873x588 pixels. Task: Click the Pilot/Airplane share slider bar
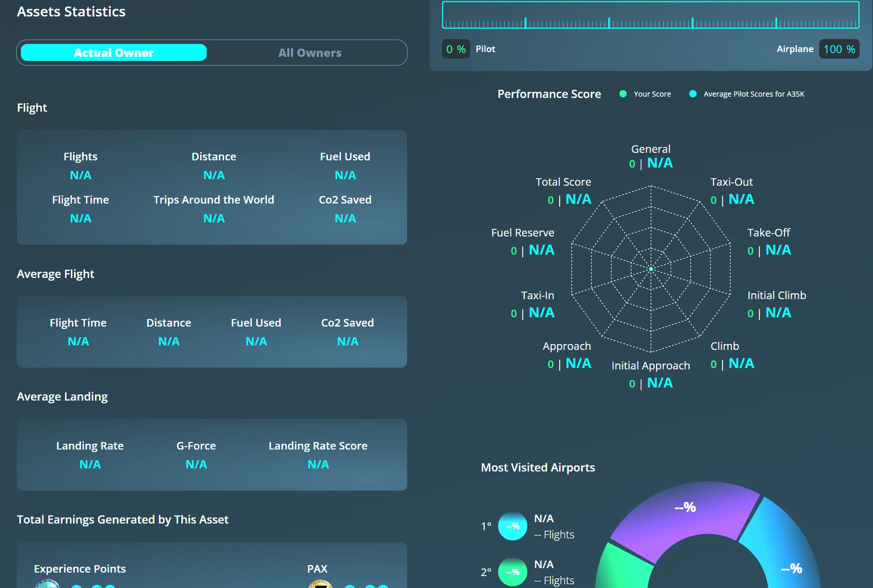(x=650, y=15)
